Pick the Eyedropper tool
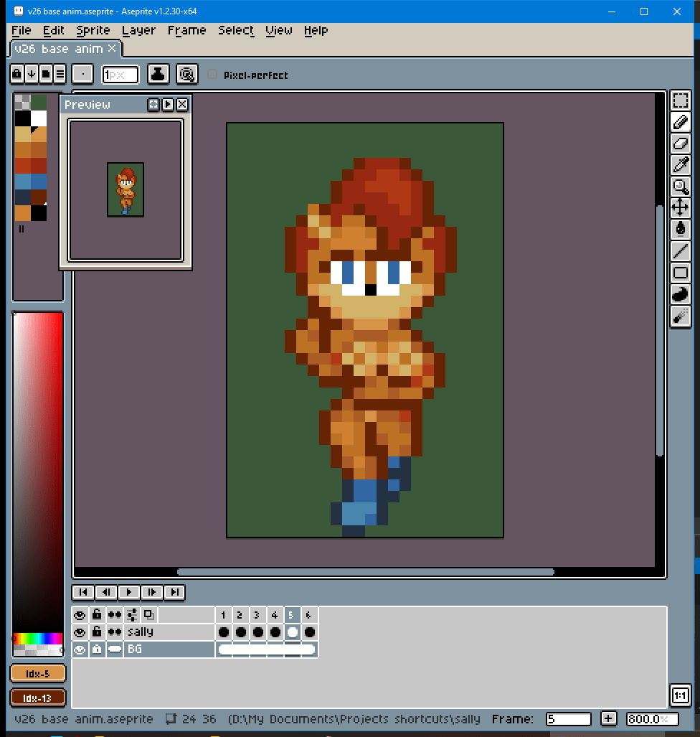 click(x=680, y=166)
